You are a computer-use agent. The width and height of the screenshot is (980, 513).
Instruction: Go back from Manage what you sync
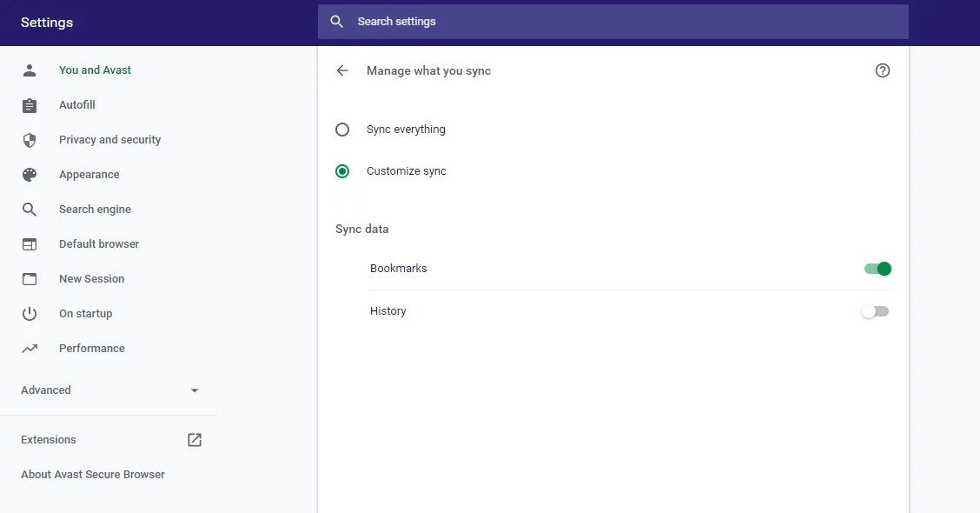(342, 70)
